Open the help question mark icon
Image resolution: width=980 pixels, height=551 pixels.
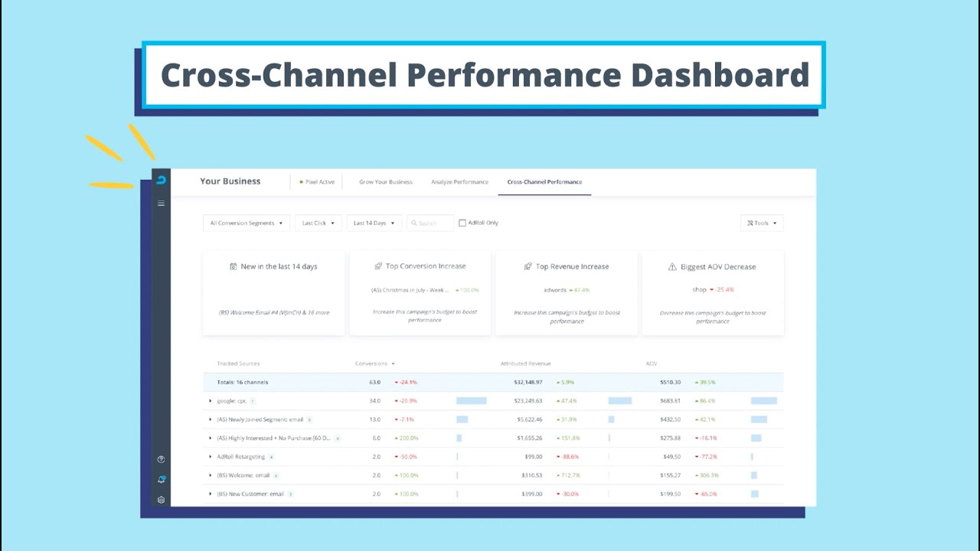[x=161, y=459]
